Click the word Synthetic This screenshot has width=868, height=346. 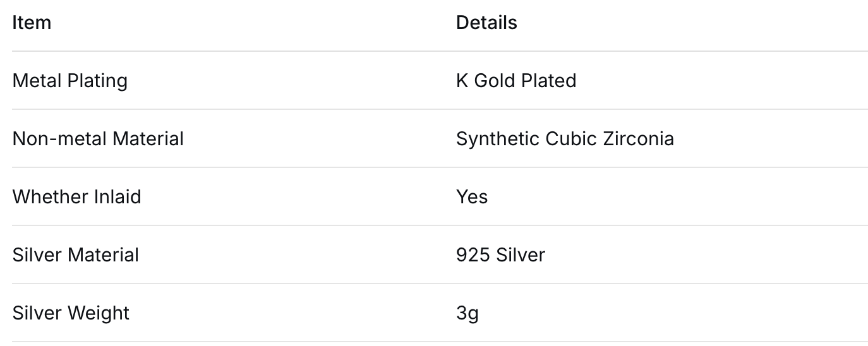click(x=496, y=139)
